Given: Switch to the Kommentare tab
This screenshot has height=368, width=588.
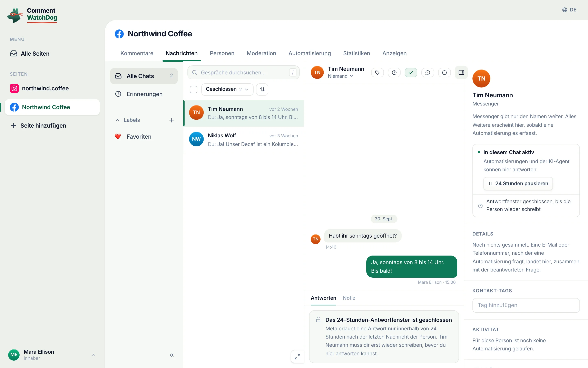Looking at the screenshot, I should tap(137, 53).
